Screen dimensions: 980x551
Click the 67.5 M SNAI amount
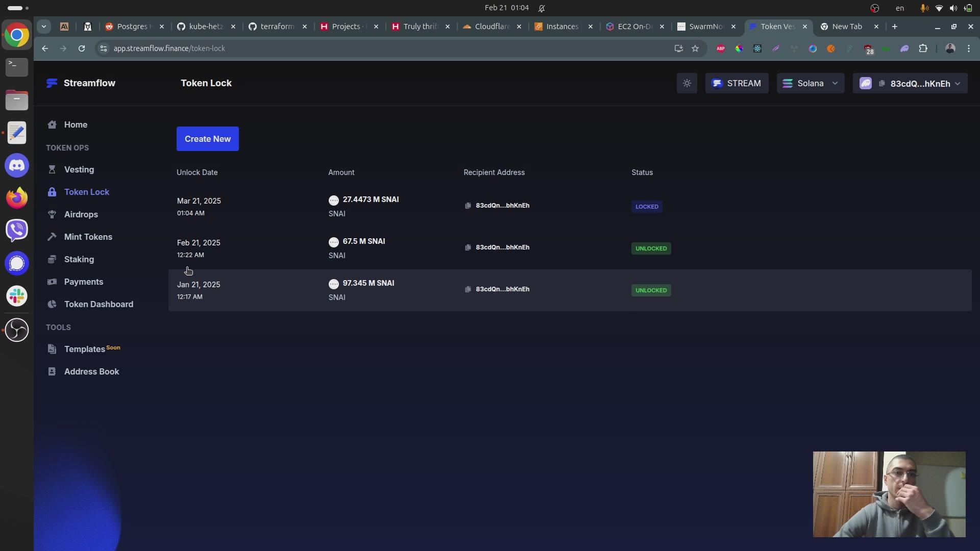364,241
